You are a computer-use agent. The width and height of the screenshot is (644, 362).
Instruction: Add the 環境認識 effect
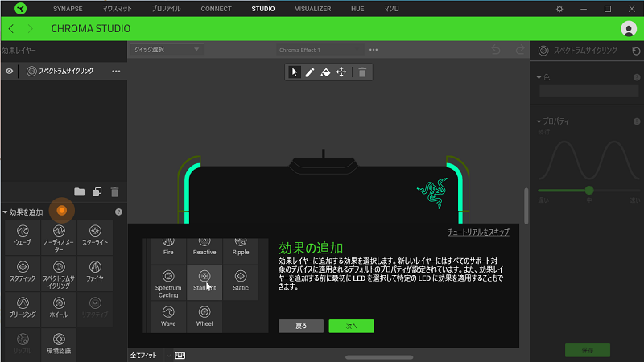tap(59, 345)
